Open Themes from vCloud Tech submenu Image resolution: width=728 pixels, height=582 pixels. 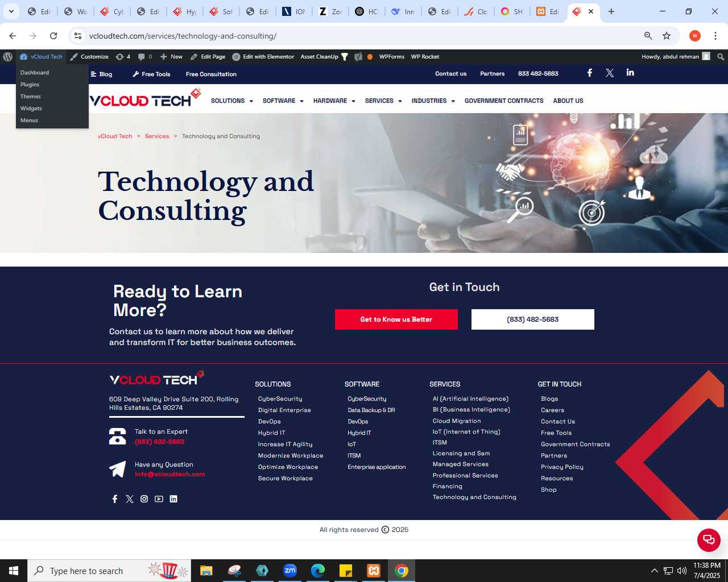pyautogui.click(x=31, y=97)
